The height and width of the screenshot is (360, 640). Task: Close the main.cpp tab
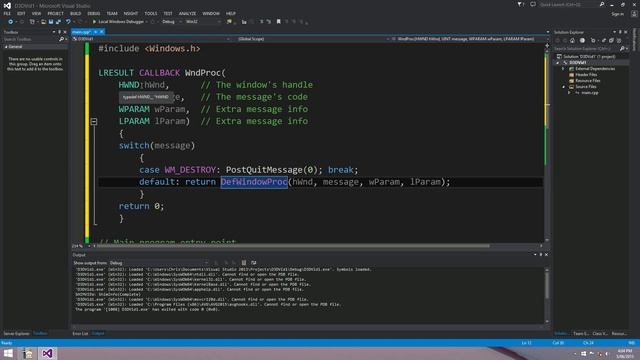pos(102,32)
